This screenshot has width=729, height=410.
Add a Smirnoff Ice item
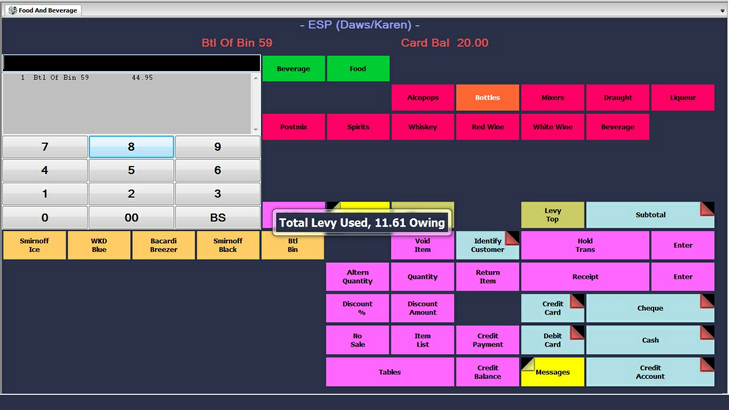pyautogui.click(x=34, y=245)
